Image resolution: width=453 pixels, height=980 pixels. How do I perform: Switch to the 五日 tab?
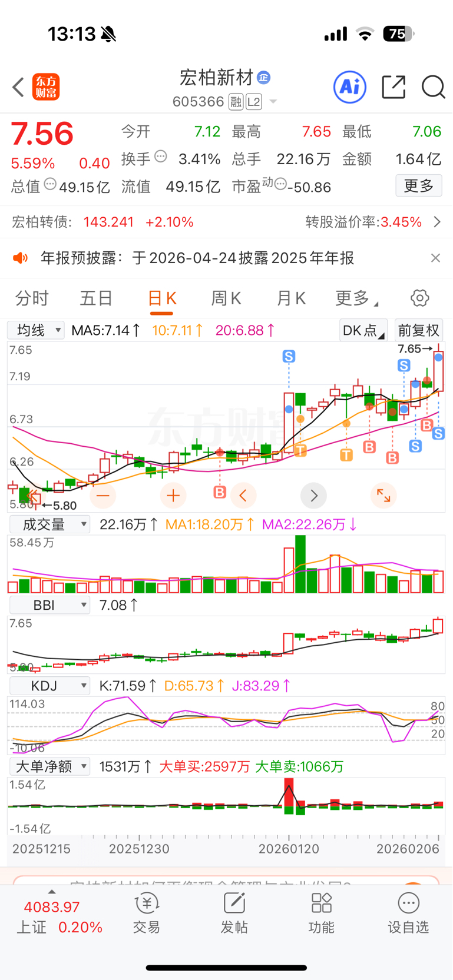tap(96, 298)
